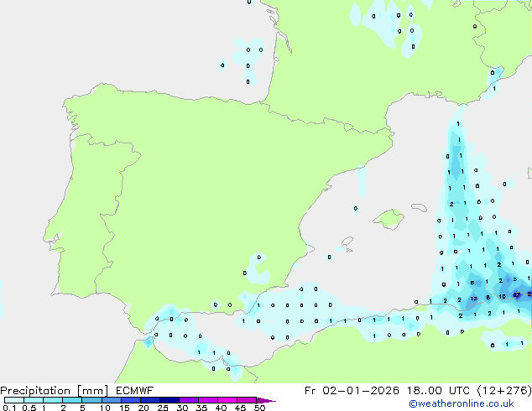Click the 5–10 mm legend swatch
The image size is (532, 411).
point(91,400)
